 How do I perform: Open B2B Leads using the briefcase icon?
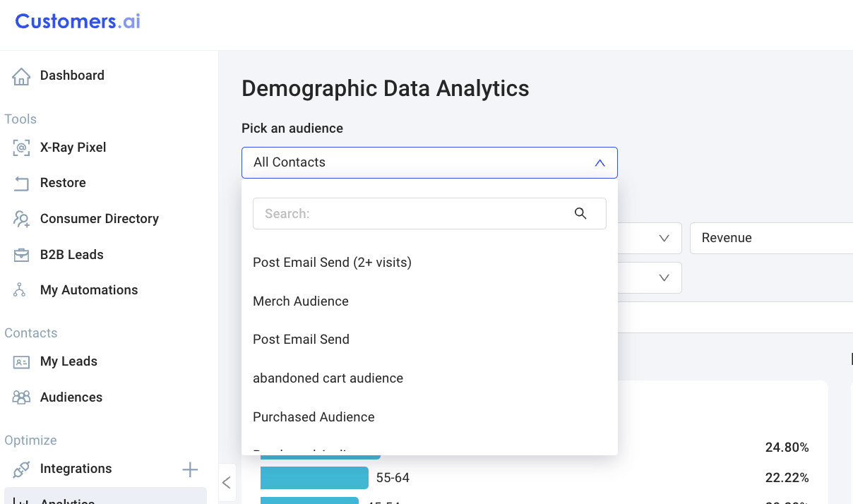(21, 254)
